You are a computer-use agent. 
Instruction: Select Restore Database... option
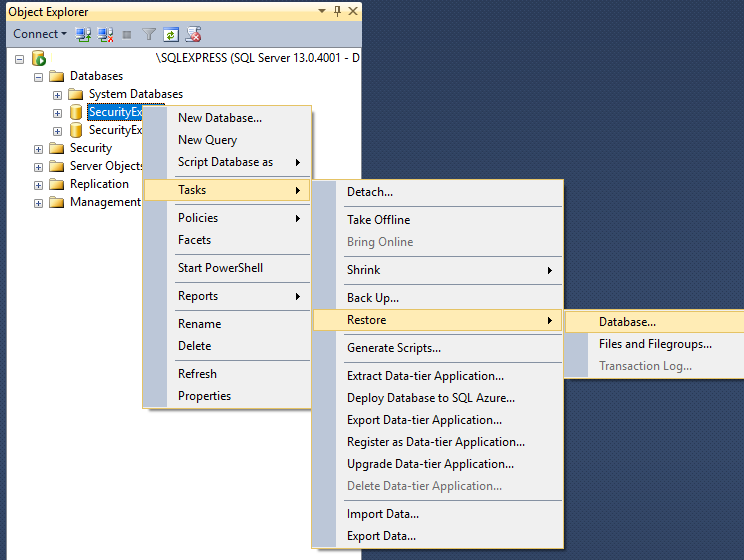pos(655,322)
